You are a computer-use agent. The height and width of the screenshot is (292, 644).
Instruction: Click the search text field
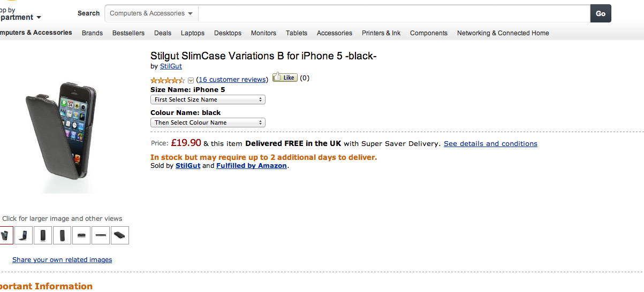pos(394,13)
